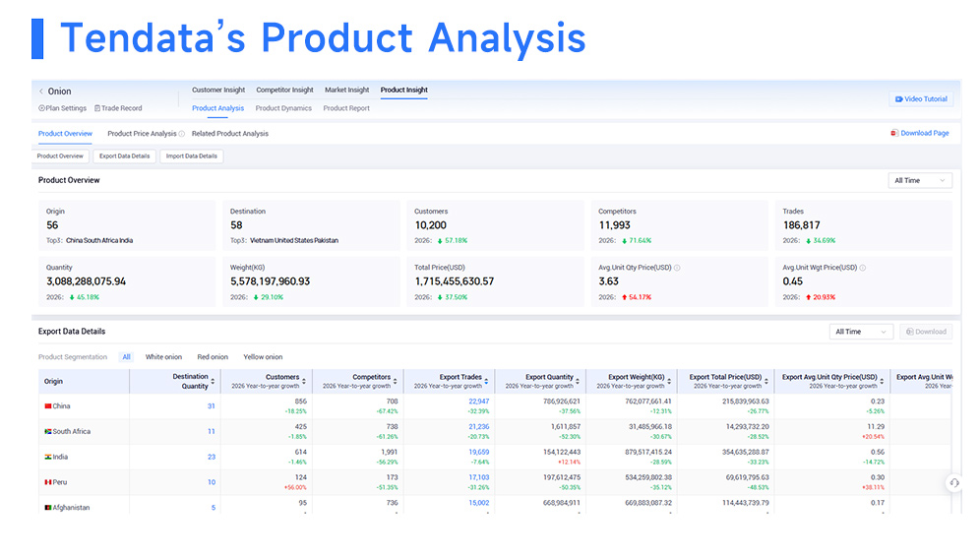Image resolution: width=980 pixels, height=558 pixels.
Task: Open Plan Settings
Action: point(63,108)
